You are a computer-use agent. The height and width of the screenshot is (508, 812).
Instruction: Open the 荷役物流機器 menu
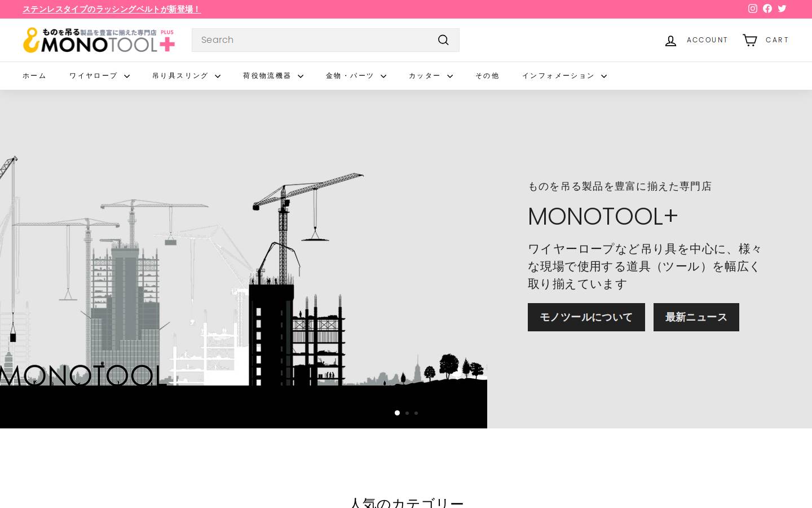tap(267, 76)
